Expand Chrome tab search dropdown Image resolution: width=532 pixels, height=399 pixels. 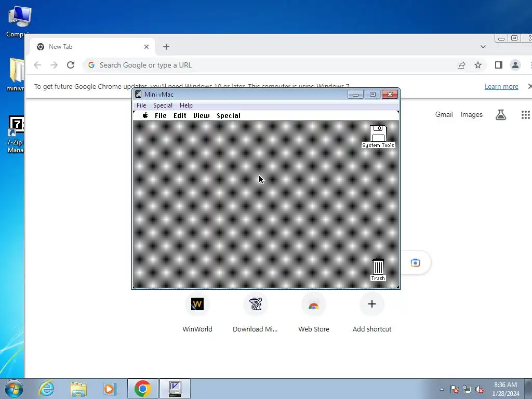(483, 47)
